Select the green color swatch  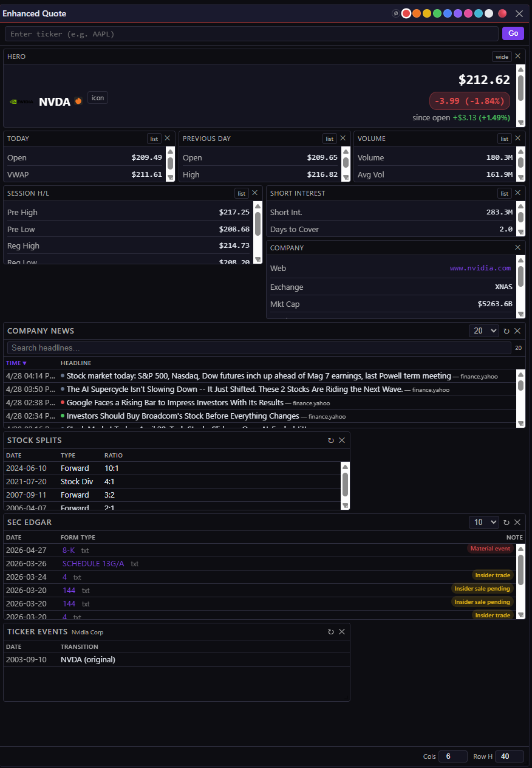[x=437, y=13]
